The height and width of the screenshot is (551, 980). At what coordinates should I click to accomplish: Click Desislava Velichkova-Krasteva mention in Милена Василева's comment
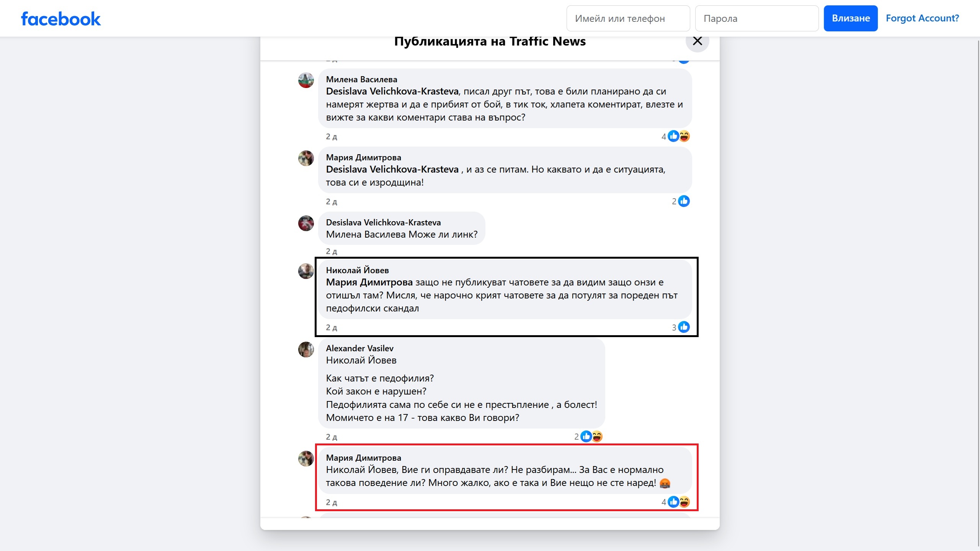click(392, 91)
